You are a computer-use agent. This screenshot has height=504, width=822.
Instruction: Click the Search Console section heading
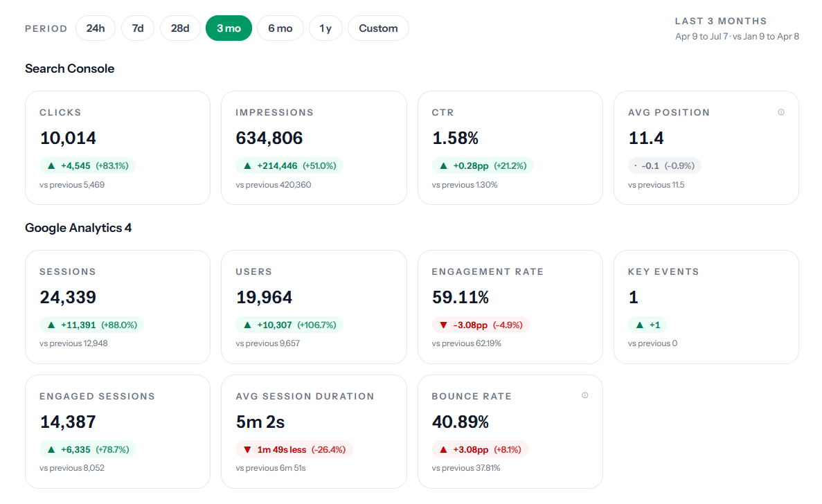tap(70, 69)
